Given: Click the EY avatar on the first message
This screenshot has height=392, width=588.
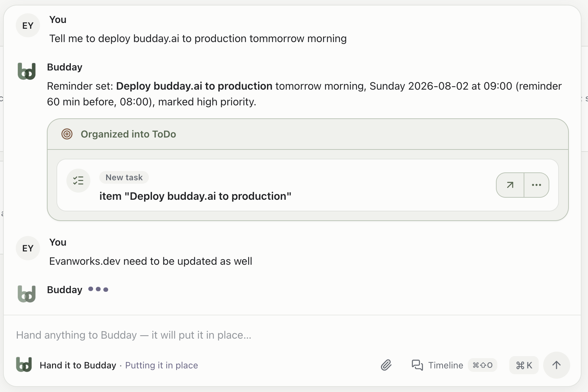Looking at the screenshot, I should click(28, 26).
